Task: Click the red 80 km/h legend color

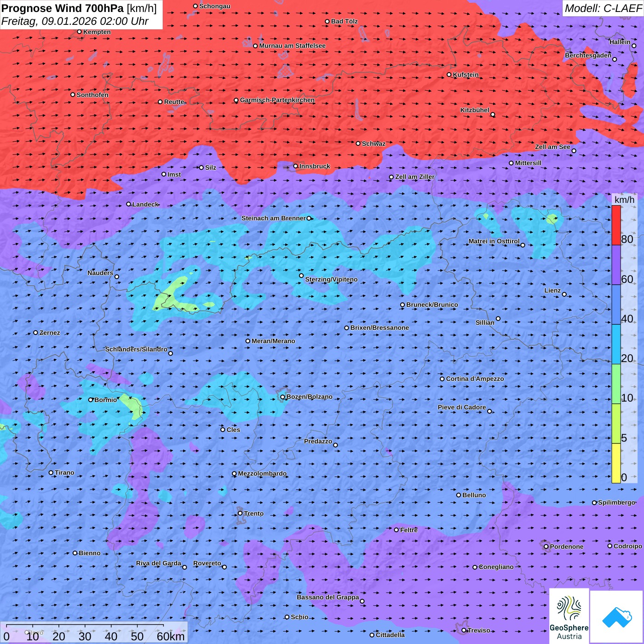Action: click(x=616, y=225)
